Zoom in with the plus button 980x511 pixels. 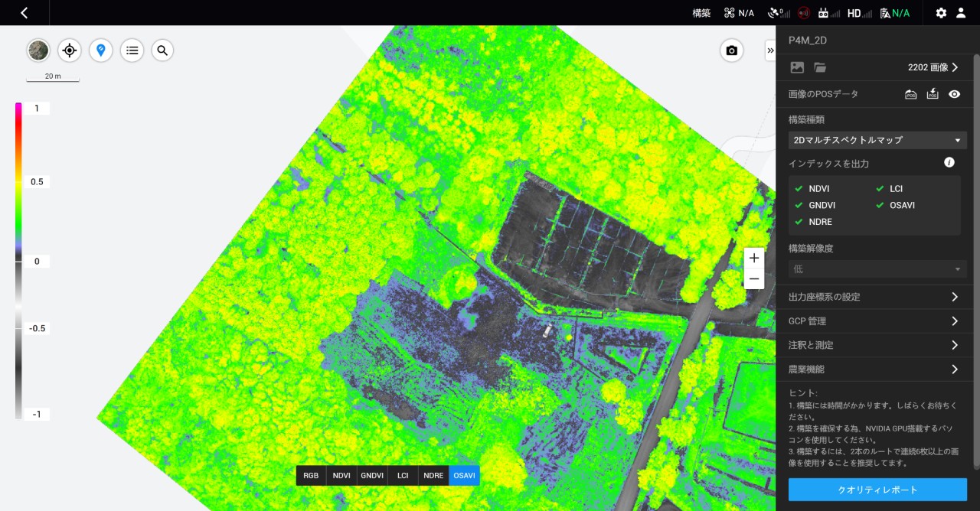(754, 258)
